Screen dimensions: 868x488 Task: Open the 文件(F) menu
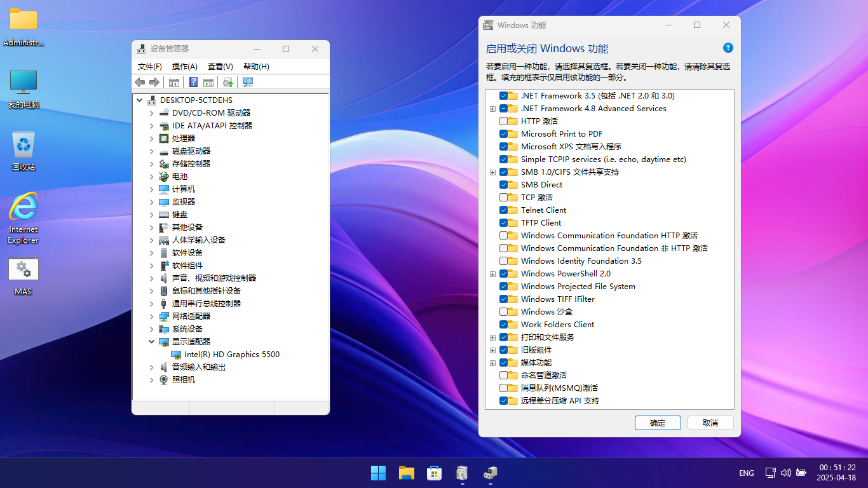click(x=150, y=66)
